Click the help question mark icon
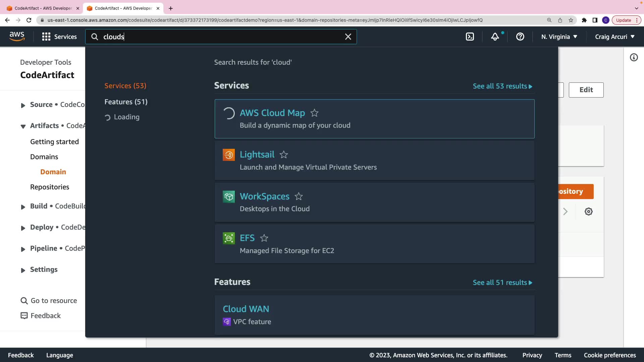Screen dimensions: 644x362 (520, 37)
